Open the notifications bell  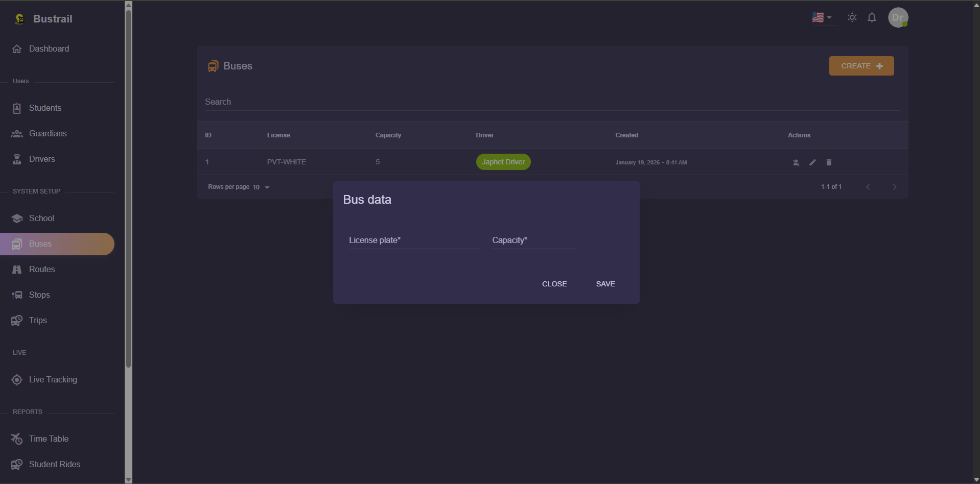click(x=872, y=17)
